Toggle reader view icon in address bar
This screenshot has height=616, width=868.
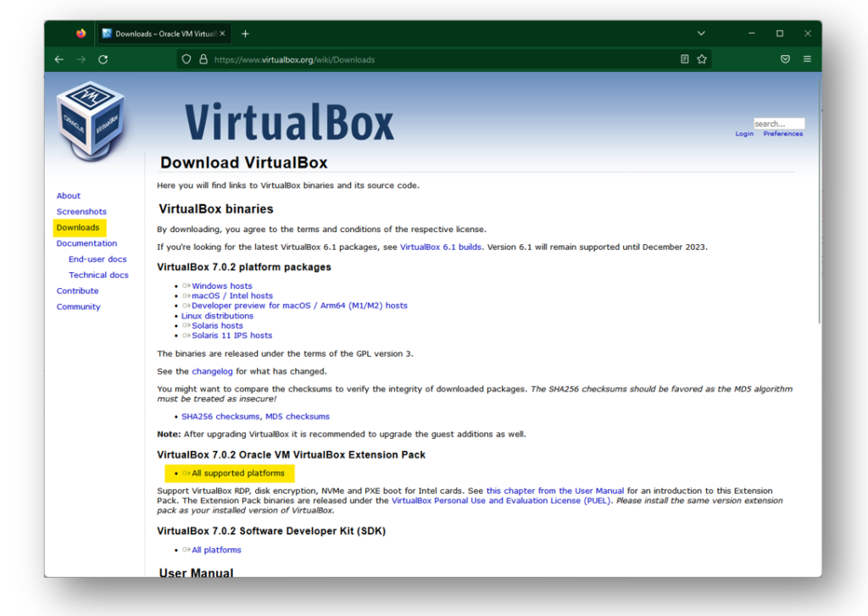point(685,59)
